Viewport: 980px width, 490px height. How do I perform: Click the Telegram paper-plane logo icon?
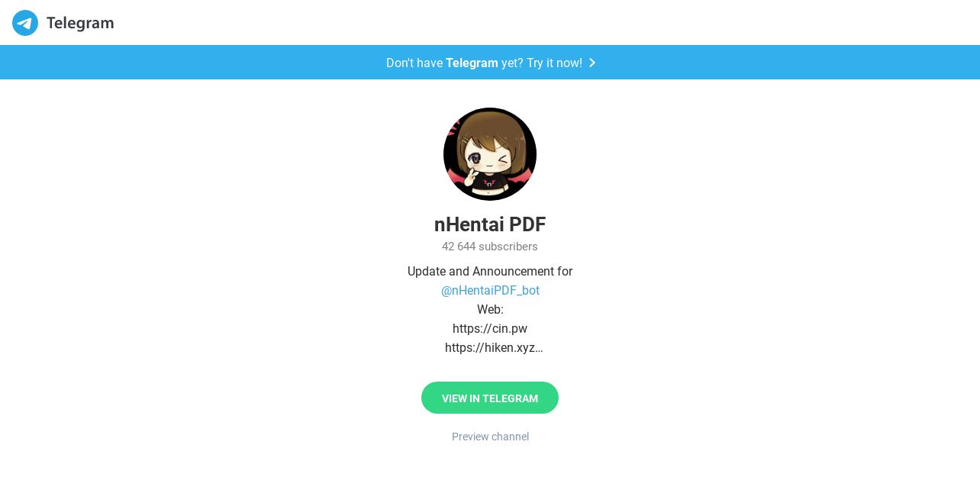point(25,23)
